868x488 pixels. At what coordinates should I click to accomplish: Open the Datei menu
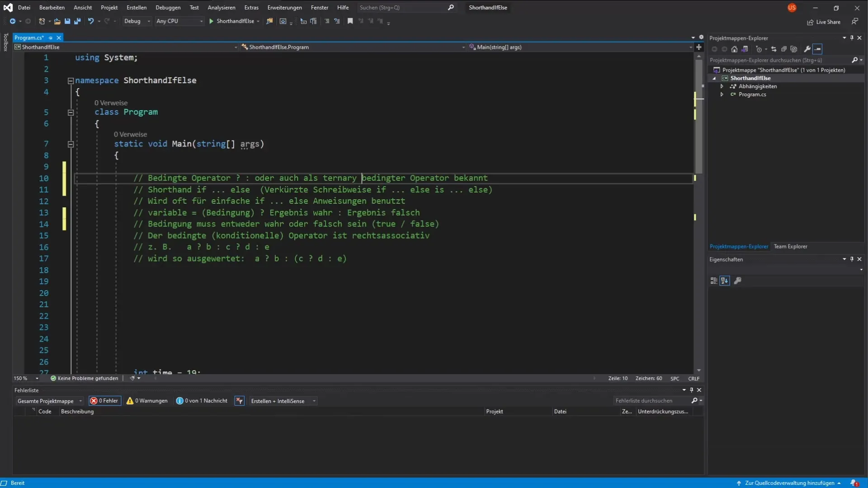click(x=24, y=8)
